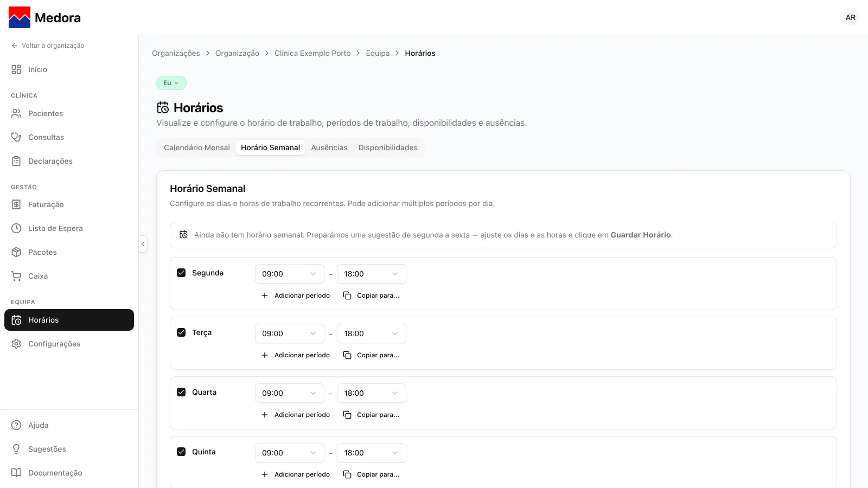This screenshot has height=488, width=868.
Task: Open the Quarta end time dropdown
Action: pos(372,393)
